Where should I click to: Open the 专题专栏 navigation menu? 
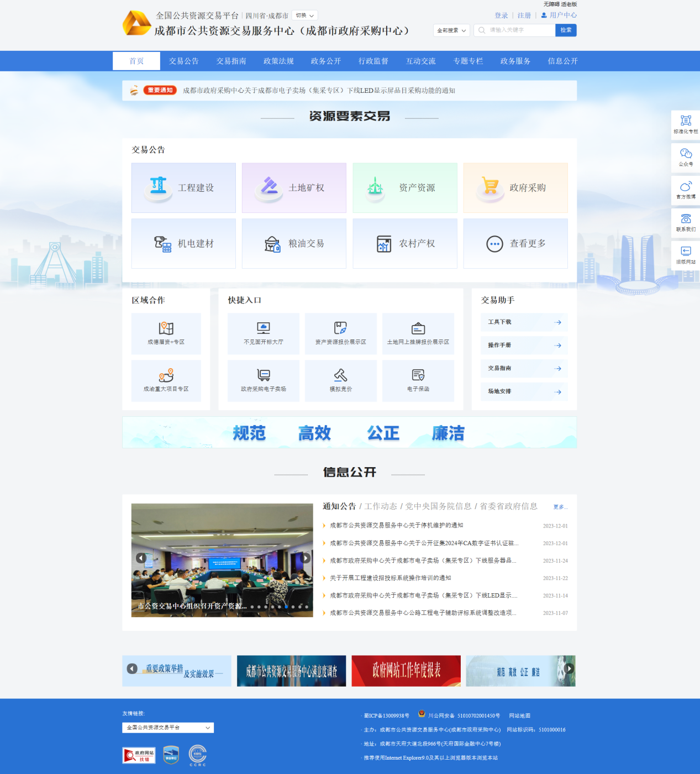point(468,61)
